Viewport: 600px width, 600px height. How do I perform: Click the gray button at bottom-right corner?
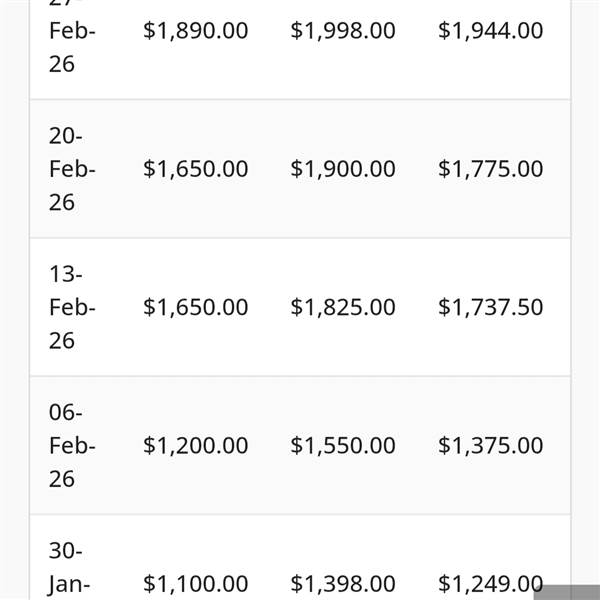(566, 591)
